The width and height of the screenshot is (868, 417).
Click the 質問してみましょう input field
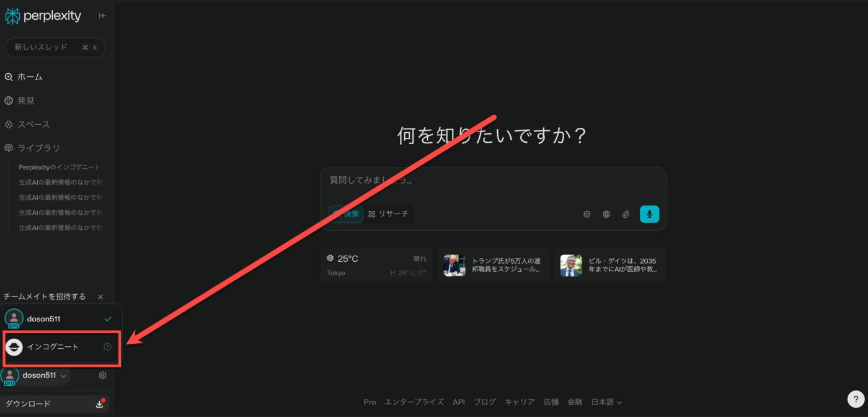(493, 181)
